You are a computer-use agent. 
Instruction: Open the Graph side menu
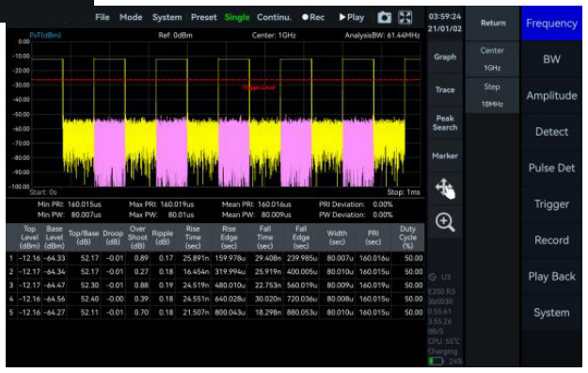tap(445, 57)
